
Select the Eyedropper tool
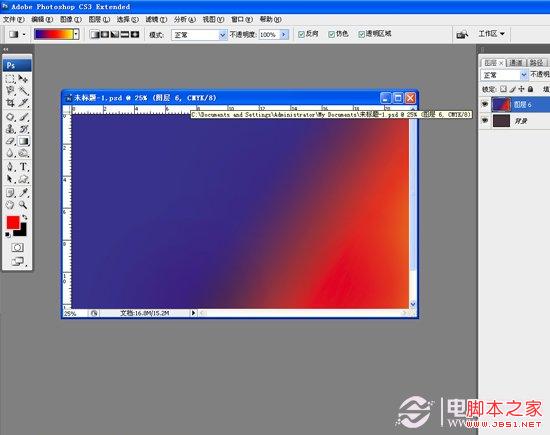(x=23, y=192)
